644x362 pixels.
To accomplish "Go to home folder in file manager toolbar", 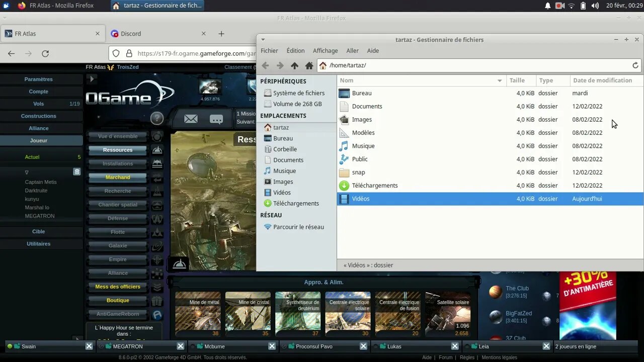I will click(x=309, y=65).
